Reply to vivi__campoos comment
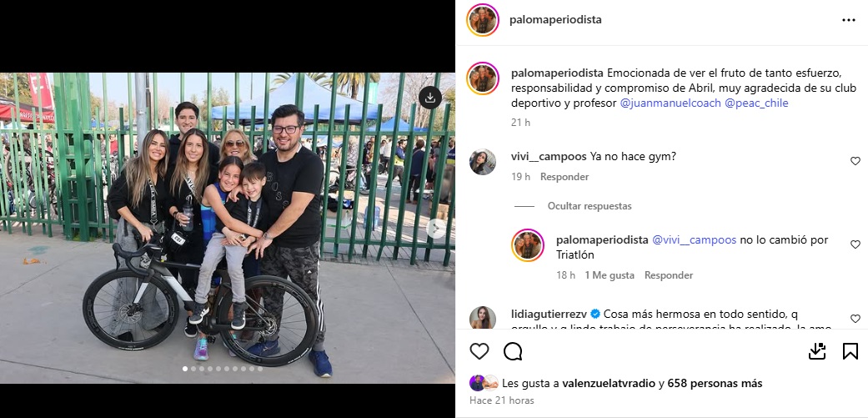This screenshot has width=868, height=418. click(x=564, y=177)
